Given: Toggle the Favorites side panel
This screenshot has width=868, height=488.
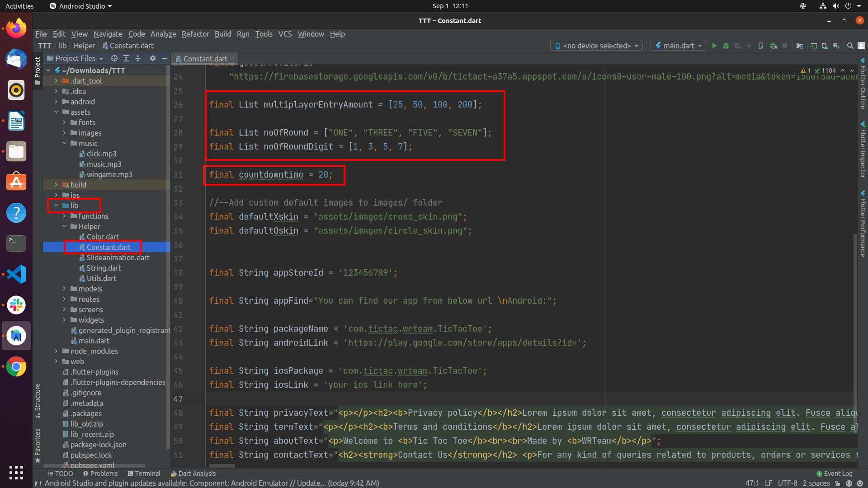Looking at the screenshot, I should pos(38,446).
